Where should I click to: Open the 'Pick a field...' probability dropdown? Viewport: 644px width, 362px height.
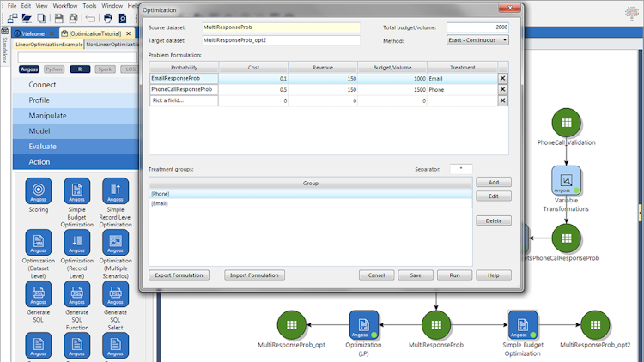[x=184, y=100]
